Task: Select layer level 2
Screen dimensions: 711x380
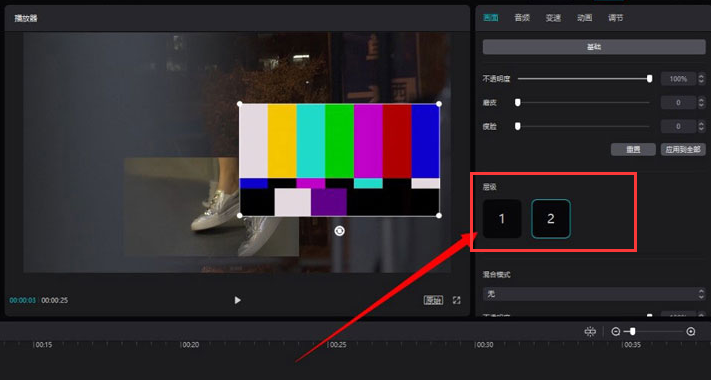Action: point(551,219)
